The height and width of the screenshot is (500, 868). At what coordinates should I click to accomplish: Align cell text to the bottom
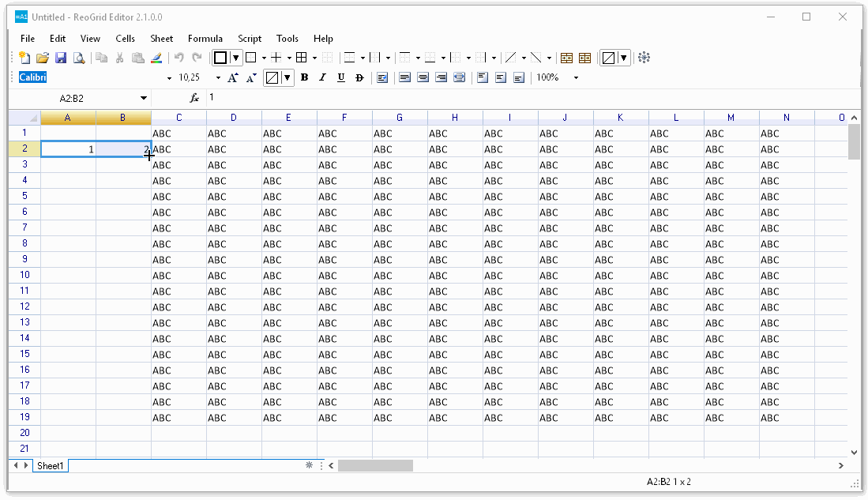[x=519, y=77]
